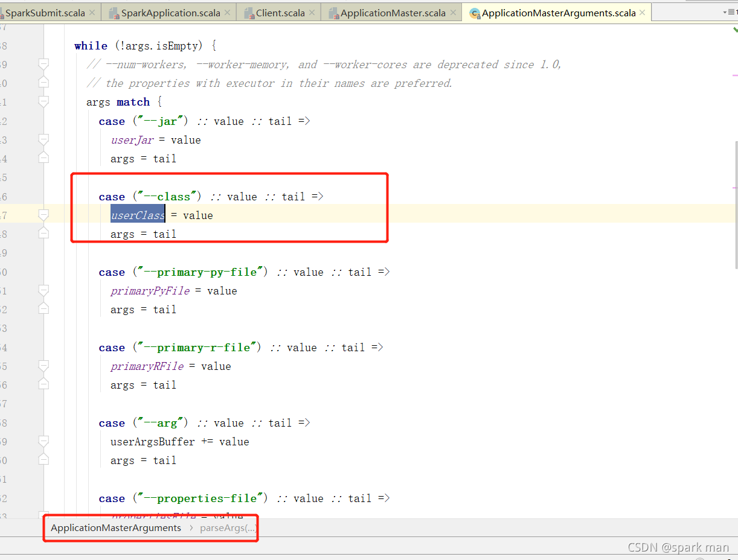Click the ApplicationMasterArguments.scala class icon
738x560 pixels.
click(x=475, y=13)
